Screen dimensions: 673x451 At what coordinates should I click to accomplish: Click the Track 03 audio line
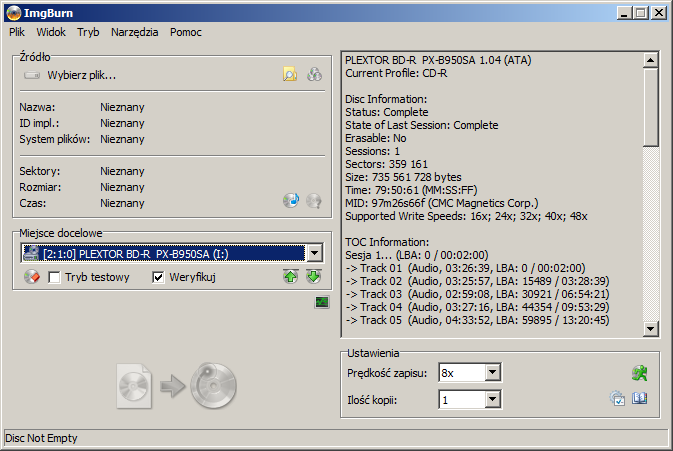(x=477, y=294)
